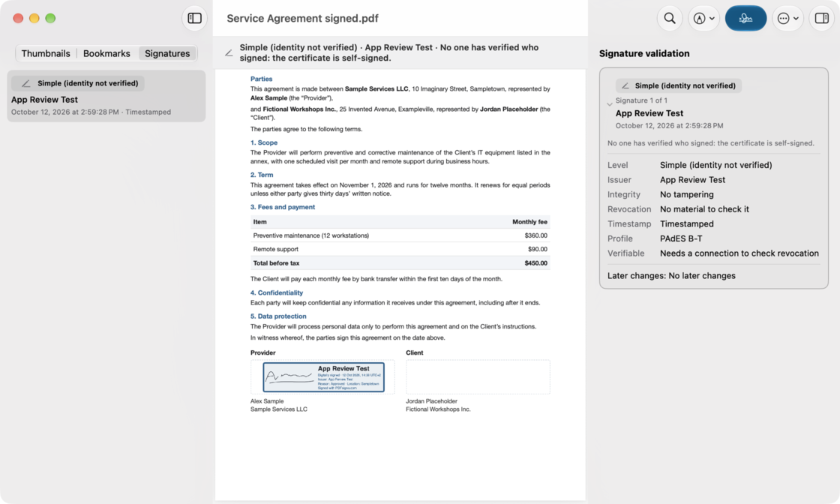Select App Review Test signature in sidebar

[106, 97]
